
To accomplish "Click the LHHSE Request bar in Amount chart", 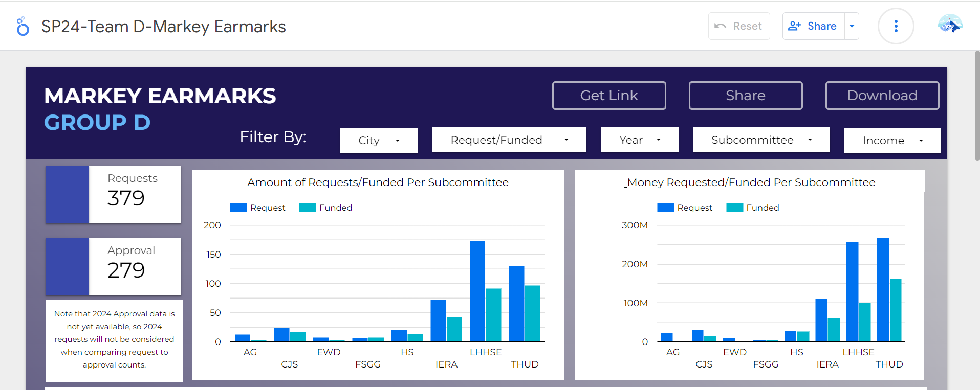I will click(x=477, y=291).
